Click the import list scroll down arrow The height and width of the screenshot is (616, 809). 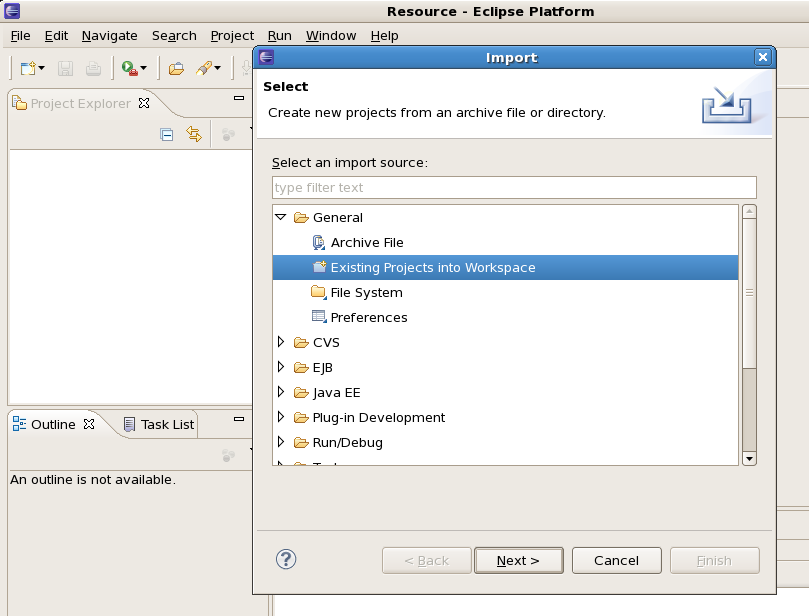click(749, 458)
